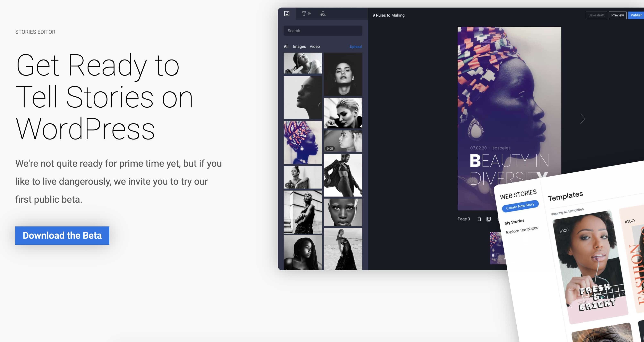Screen dimensions: 644x342
Task: Filter media by Video
Action: pyautogui.click(x=314, y=46)
